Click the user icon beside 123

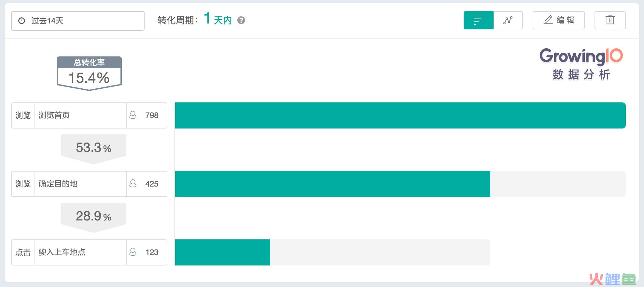tap(133, 252)
